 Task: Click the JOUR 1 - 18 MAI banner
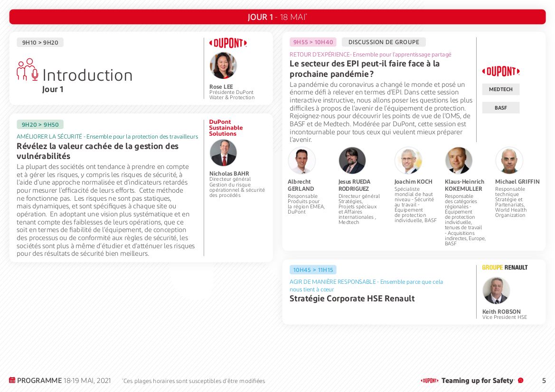(x=277, y=17)
